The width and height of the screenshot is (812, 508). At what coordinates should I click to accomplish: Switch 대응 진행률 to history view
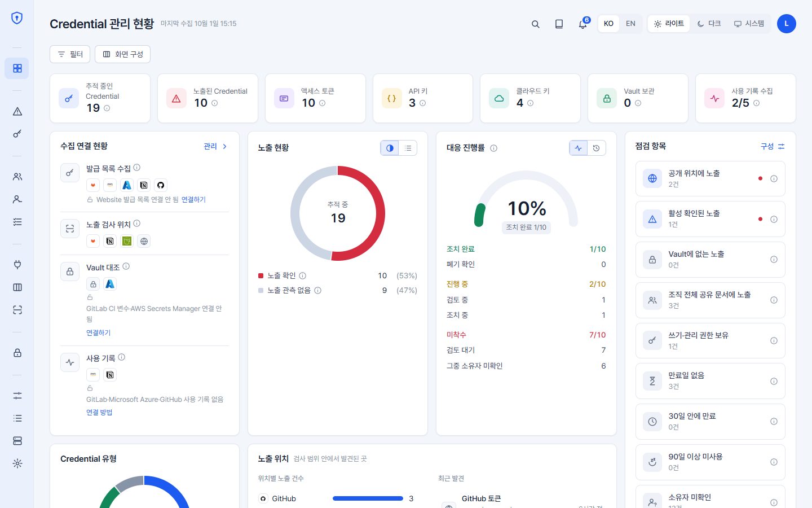[597, 148]
